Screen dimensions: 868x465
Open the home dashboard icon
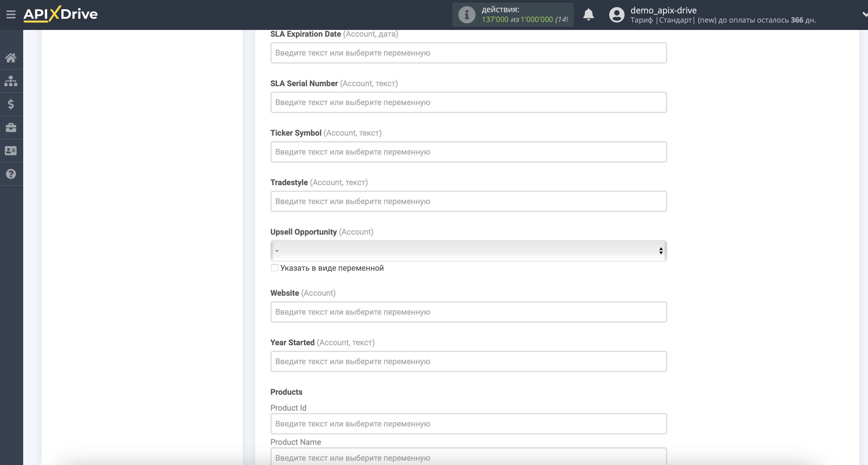coord(11,58)
